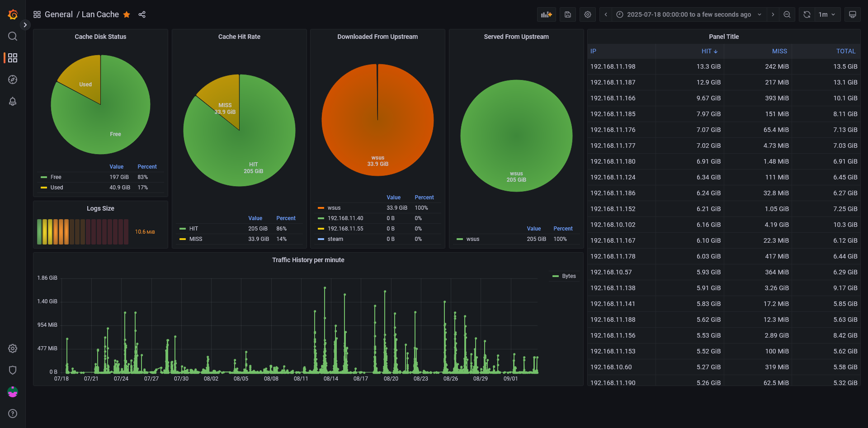Screen dimensions: 868x428
Task: Open the Explore compass icon in sidebar
Action: tap(13, 80)
